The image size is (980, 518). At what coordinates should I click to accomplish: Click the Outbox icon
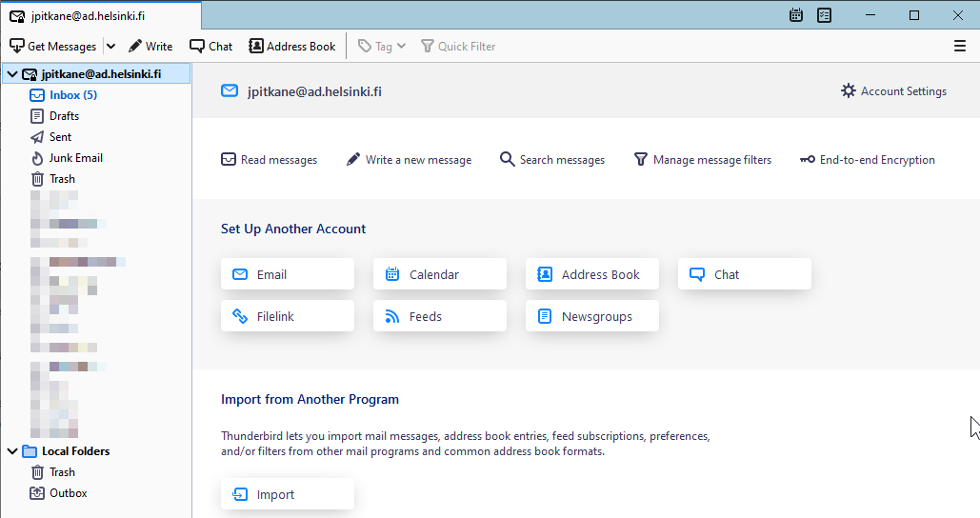(37, 493)
